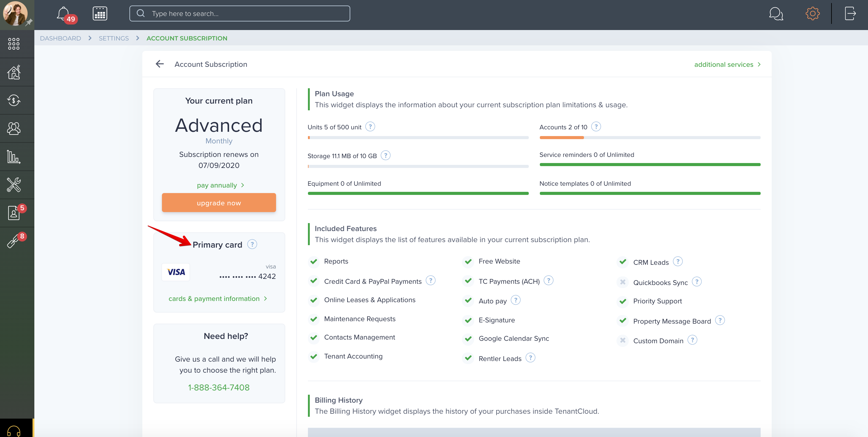
Task: Click pay annually link
Action: pos(221,185)
